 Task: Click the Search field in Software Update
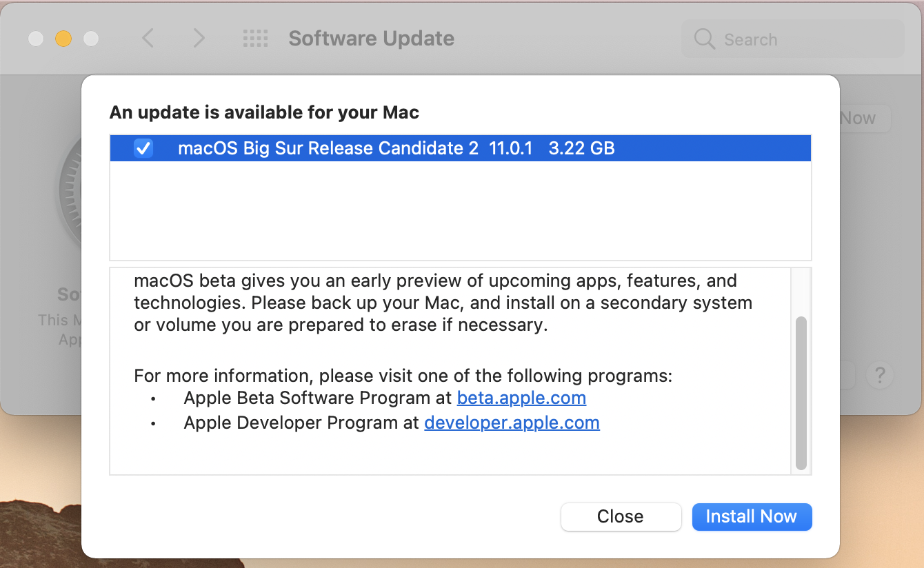[x=793, y=39]
